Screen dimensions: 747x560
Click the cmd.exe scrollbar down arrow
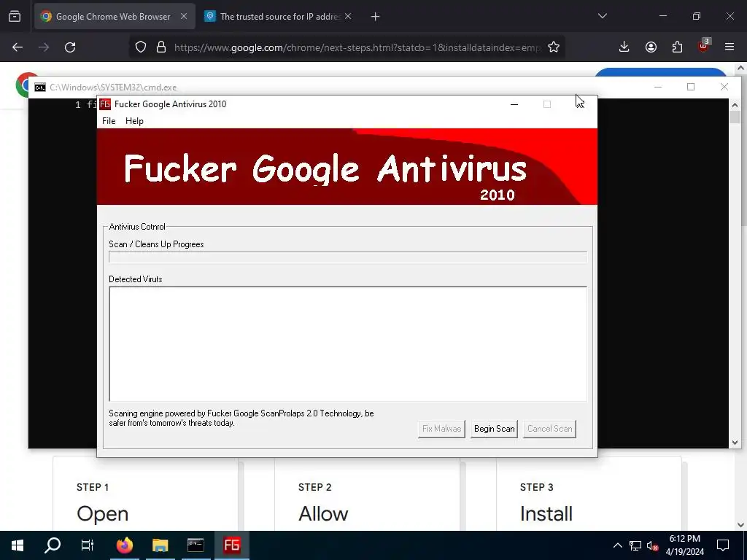(x=735, y=443)
